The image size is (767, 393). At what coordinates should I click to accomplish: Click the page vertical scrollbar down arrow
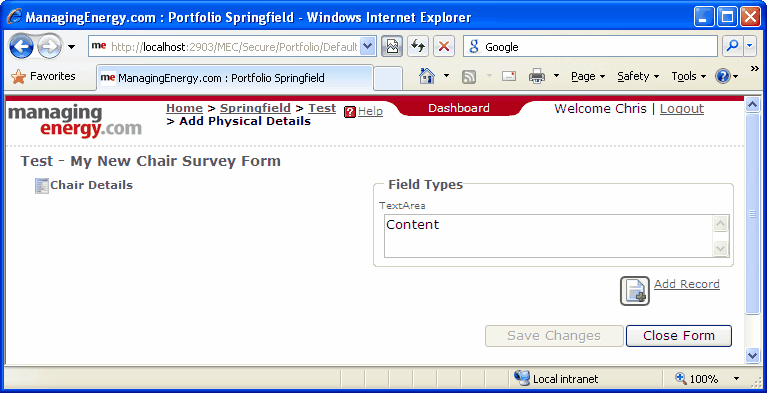pyautogui.click(x=752, y=355)
